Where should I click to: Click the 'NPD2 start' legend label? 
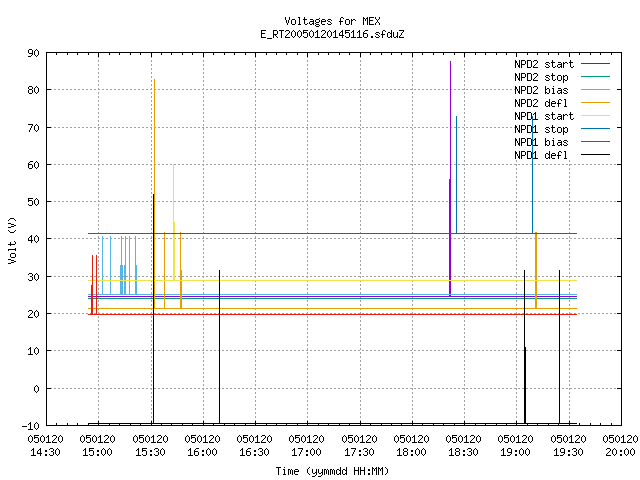coord(544,64)
